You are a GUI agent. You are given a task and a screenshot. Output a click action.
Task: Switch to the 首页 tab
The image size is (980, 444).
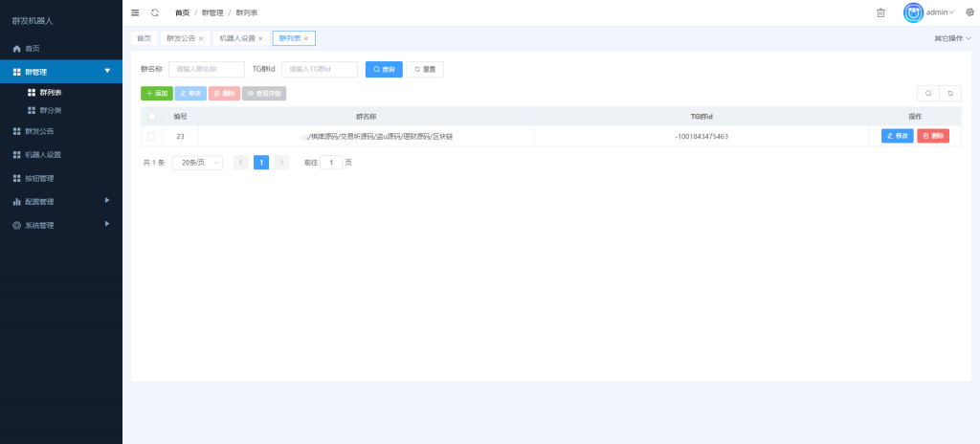(x=145, y=39)
